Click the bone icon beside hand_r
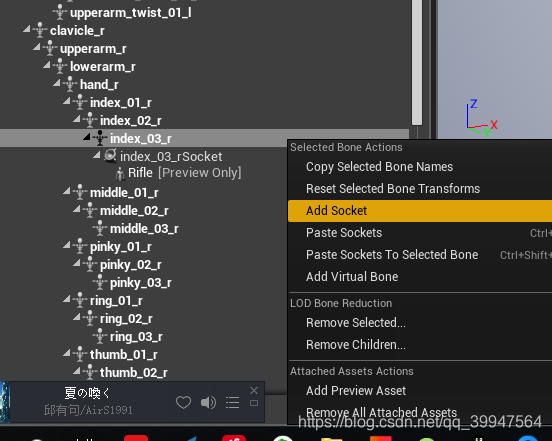Screen dimensions: 552x441 click(x=70, y=84)
